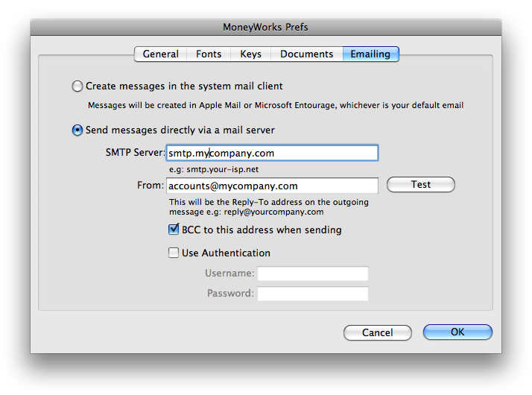Uncheck BCC to this address when sending
The image size is (532, 395).
[x=174, y=230]
